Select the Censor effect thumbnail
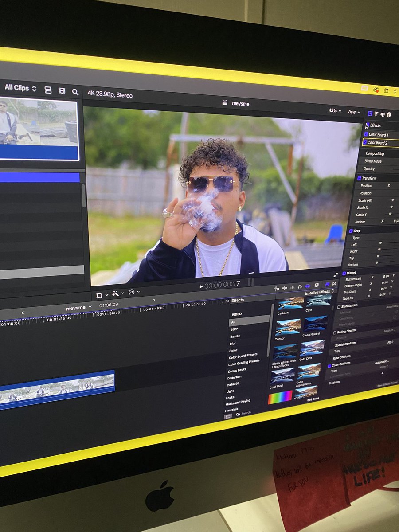The height and width of the screenshot is (532, 399). coord(288,328)
